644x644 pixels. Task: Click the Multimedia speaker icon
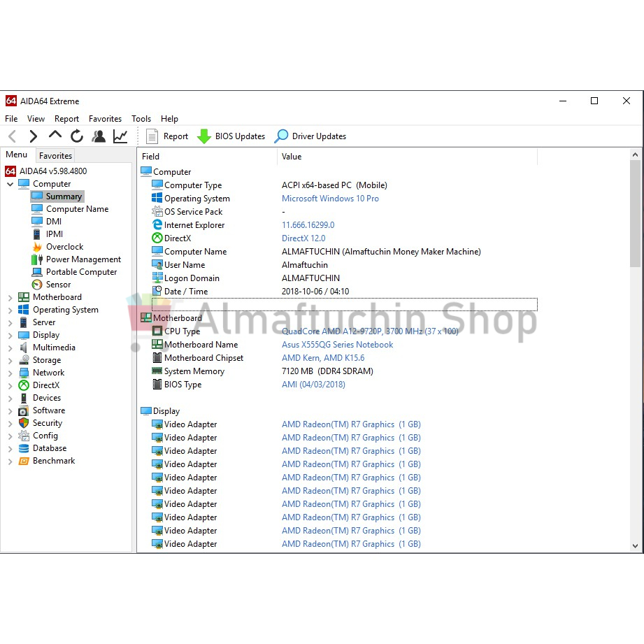pyautogui.click(x=24, y=348)
